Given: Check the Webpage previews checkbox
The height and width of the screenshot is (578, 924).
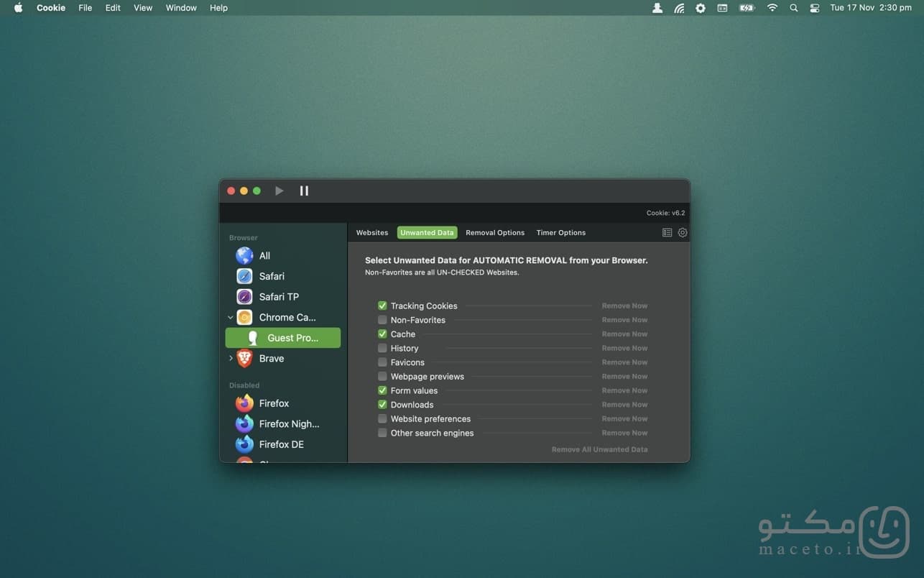Looking at the screenshot, I should pos(382,377).
